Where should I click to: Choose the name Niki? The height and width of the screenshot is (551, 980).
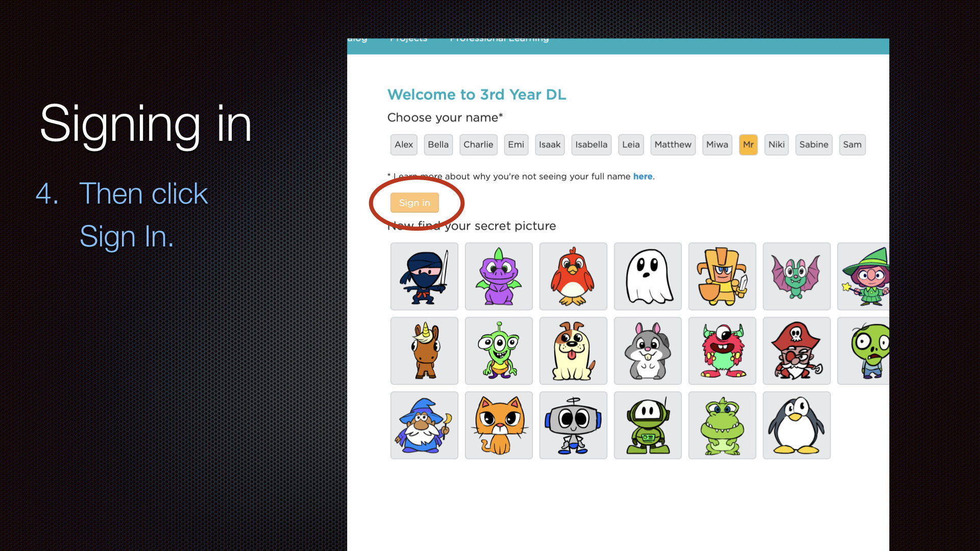776,145
